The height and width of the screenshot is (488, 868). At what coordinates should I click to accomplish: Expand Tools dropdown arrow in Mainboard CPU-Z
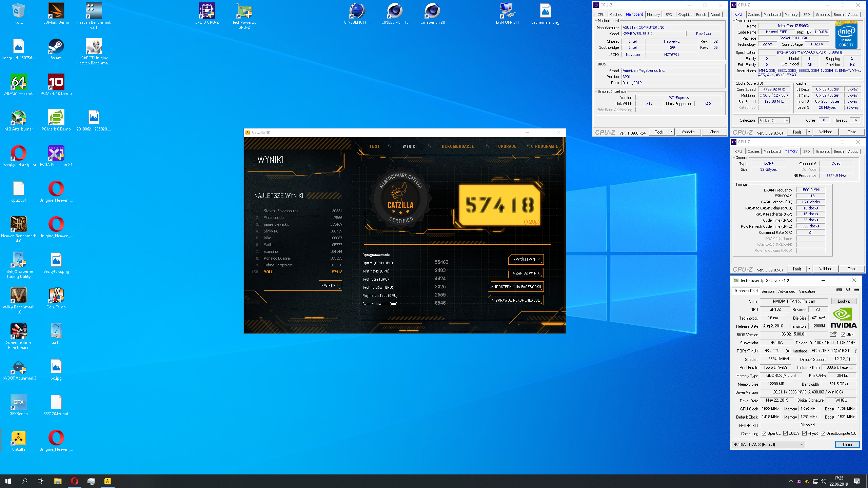tap(671, 132)
